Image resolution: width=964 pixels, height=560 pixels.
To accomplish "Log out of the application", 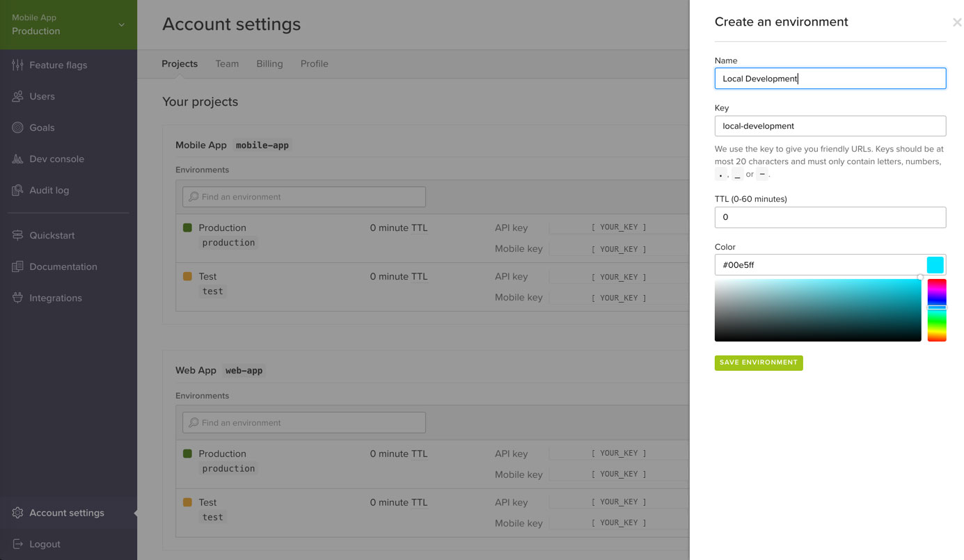I will (43, 544).
